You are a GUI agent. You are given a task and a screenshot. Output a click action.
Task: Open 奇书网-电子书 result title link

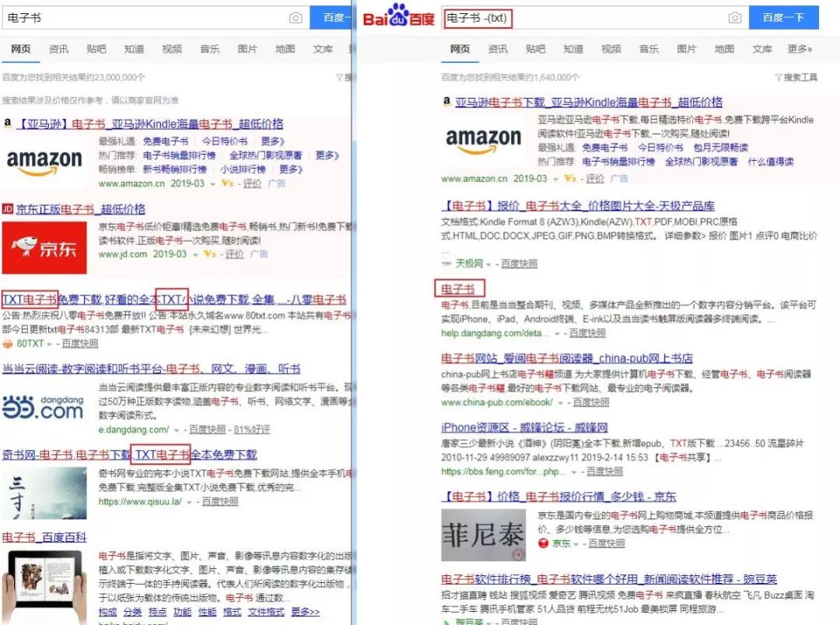pyautogui.click(x=130, y=455)
